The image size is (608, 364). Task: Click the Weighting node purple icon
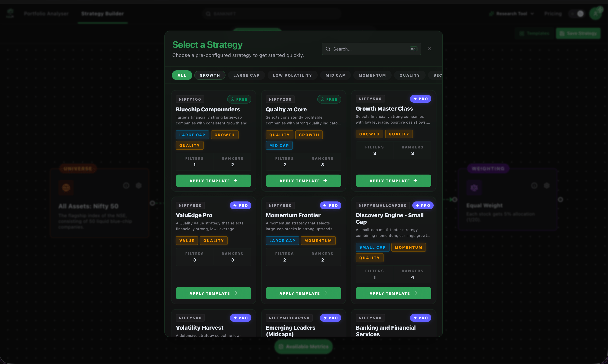tap(474, 188)
